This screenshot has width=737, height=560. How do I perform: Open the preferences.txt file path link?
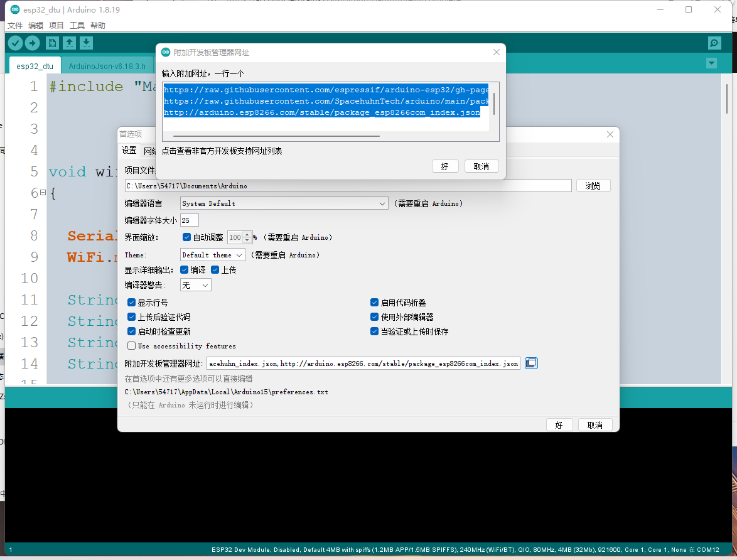(x=226, y=392)
